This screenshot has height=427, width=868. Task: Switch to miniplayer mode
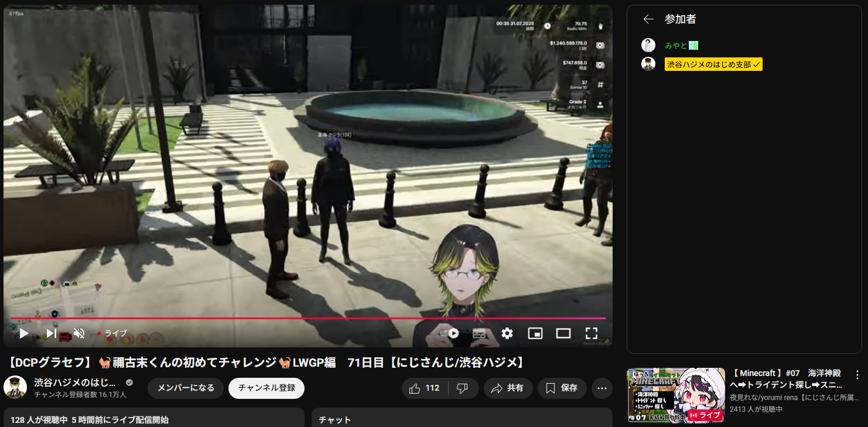[535, 333]
